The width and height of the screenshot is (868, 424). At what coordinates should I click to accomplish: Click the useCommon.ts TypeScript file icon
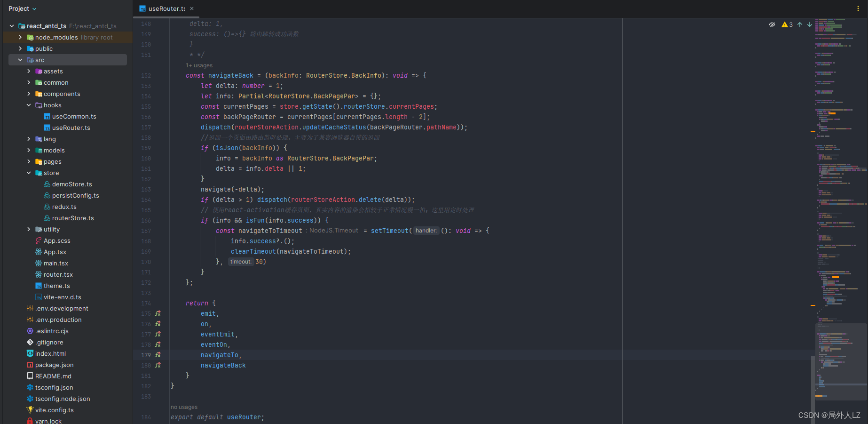click(x=47, y=116)
